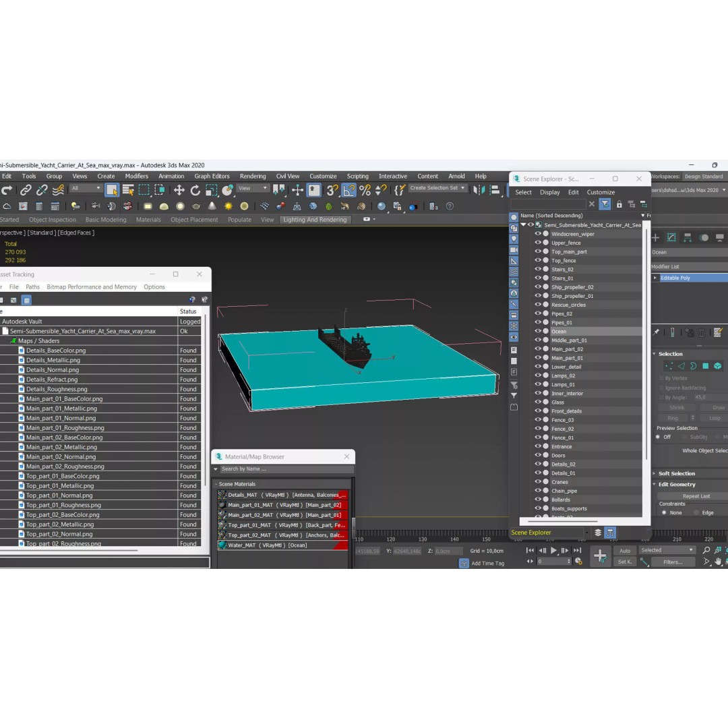Open the Graph Editors menu
The height and width of the screenshot is (728, 728).
coord(212,177)
